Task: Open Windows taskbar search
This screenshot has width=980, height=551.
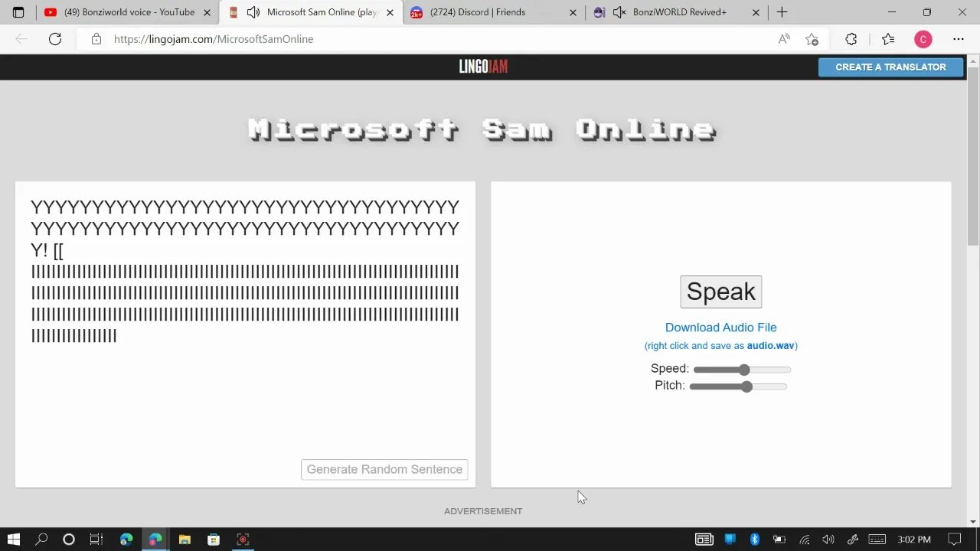Action: coord(41,540)
